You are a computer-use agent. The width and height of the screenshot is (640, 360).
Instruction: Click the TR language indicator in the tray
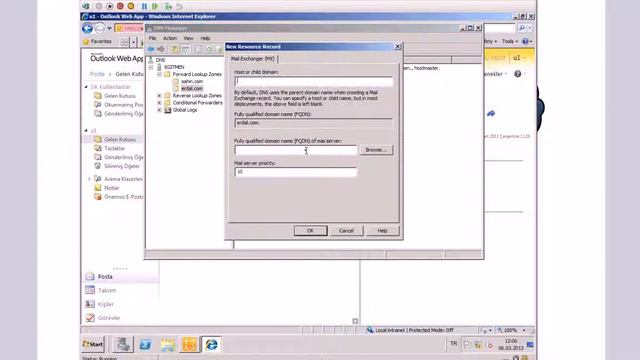point(453,344)
